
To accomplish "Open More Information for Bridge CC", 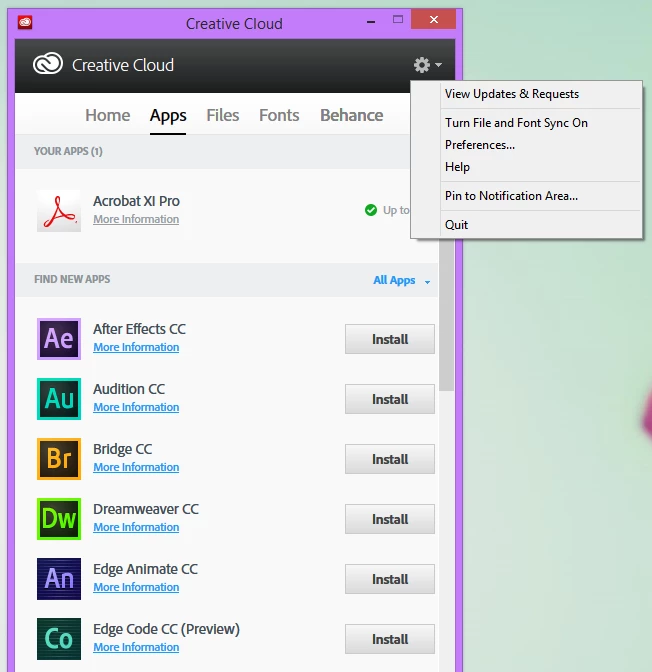I will click(x=136, y=467).
